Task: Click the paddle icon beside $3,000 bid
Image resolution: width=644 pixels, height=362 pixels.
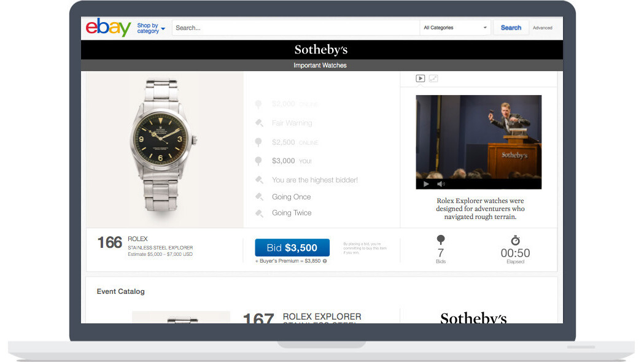Action: coord(260,161)
